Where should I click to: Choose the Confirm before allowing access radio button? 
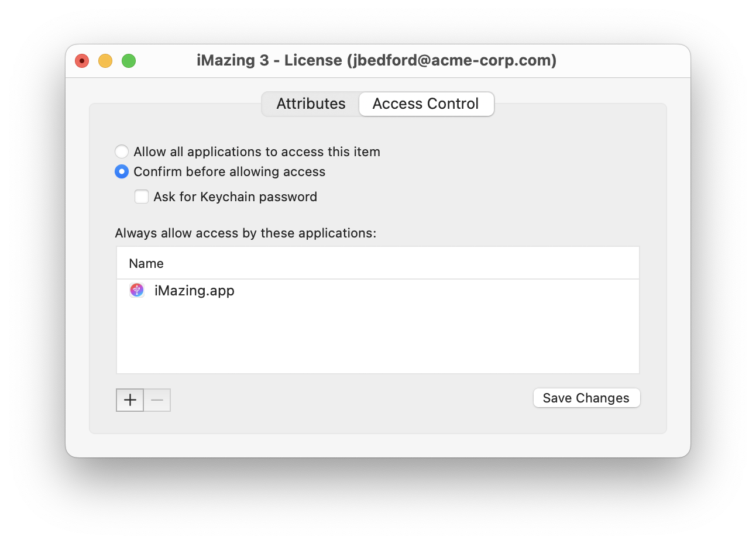tap(122, 171)
